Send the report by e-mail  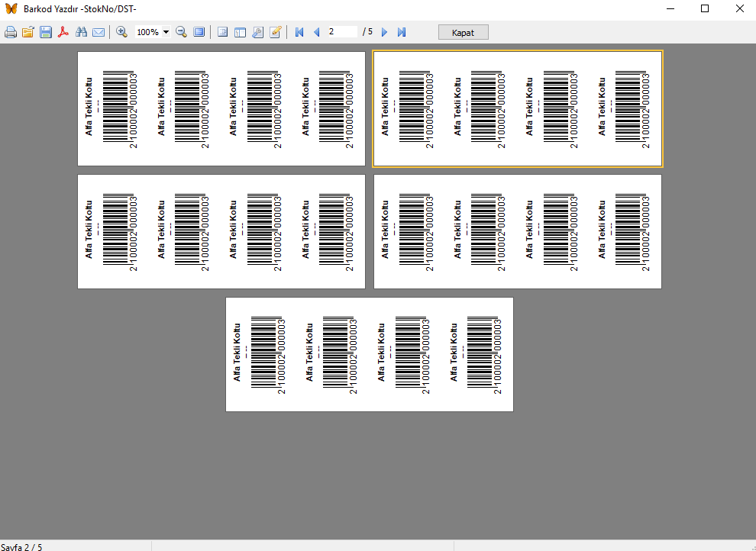pos(99,32)
